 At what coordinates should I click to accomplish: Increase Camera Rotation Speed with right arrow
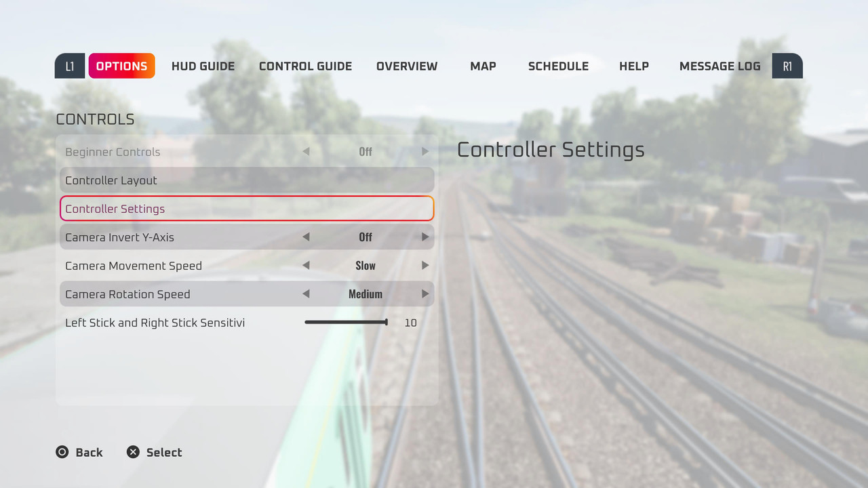pos(425,294)
